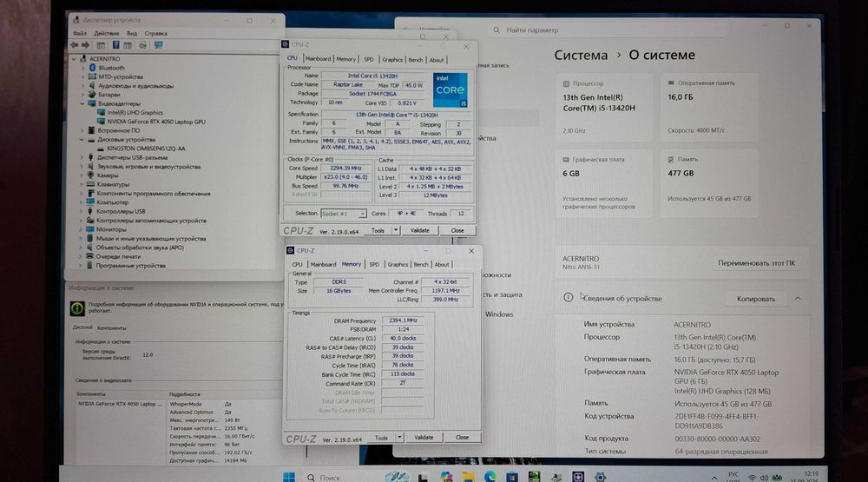Click Клавиатуры keyboard icon
868x482 pixels.
tap(91, 184)
